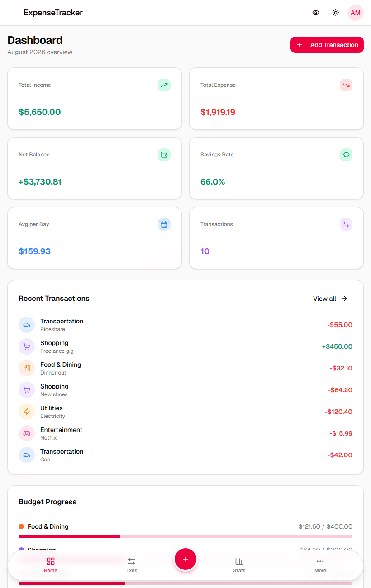The width and height of the screenshot is (371, 588).
Task: Click the cart icon for Freelance gig
Action: pos(27,346)
